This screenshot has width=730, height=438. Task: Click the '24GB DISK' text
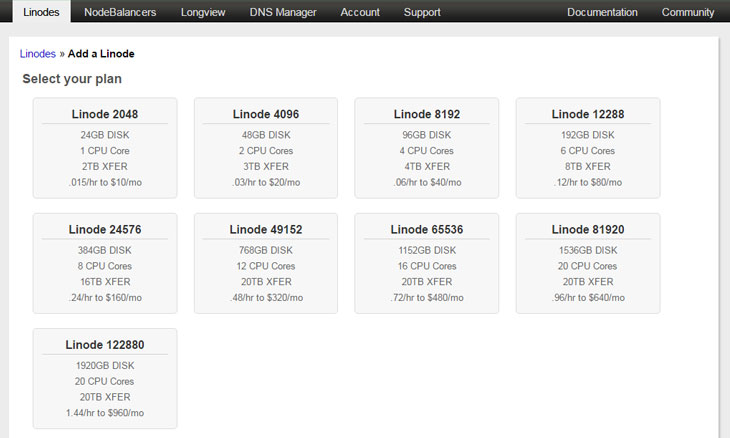(105, 135)
